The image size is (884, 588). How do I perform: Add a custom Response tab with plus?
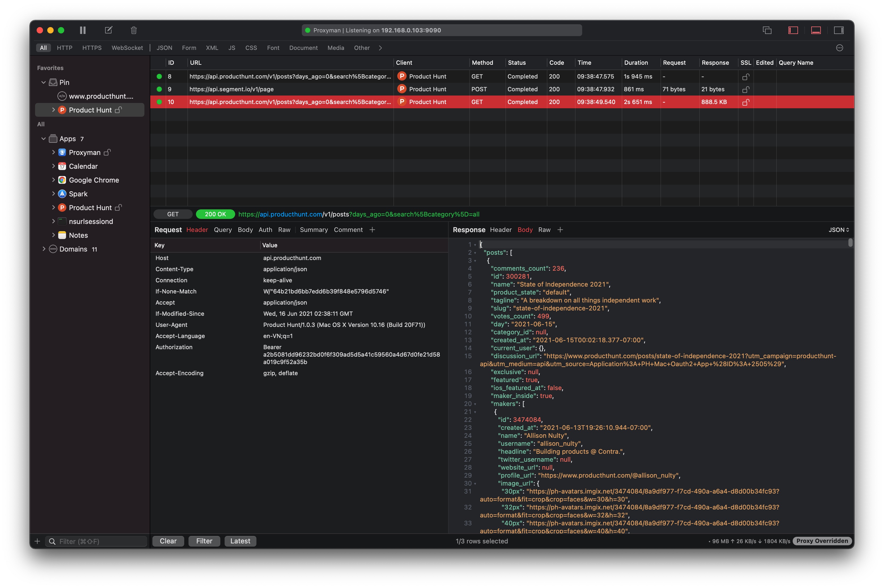click(560, 230)
